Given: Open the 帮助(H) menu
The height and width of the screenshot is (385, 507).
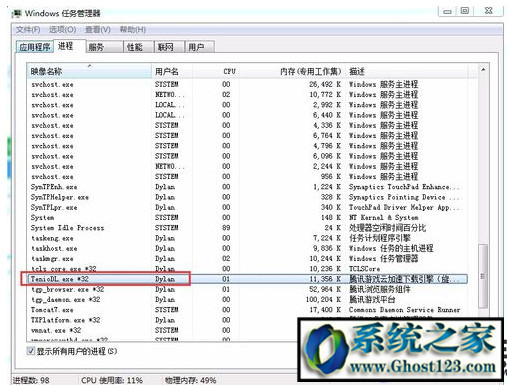Looking at the screenshot, I should [133, 30].
